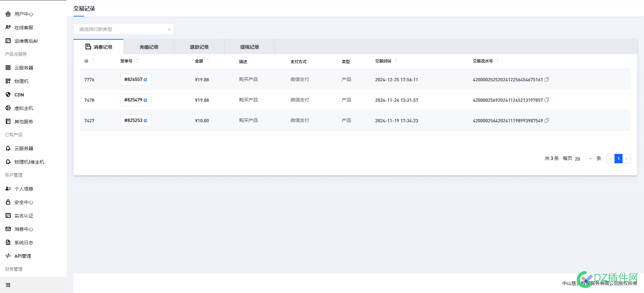The height and width of the screenshot is (293, 644).
Task: Sort table by 交易时间 column arrows
Action: [x=396, y=61]
